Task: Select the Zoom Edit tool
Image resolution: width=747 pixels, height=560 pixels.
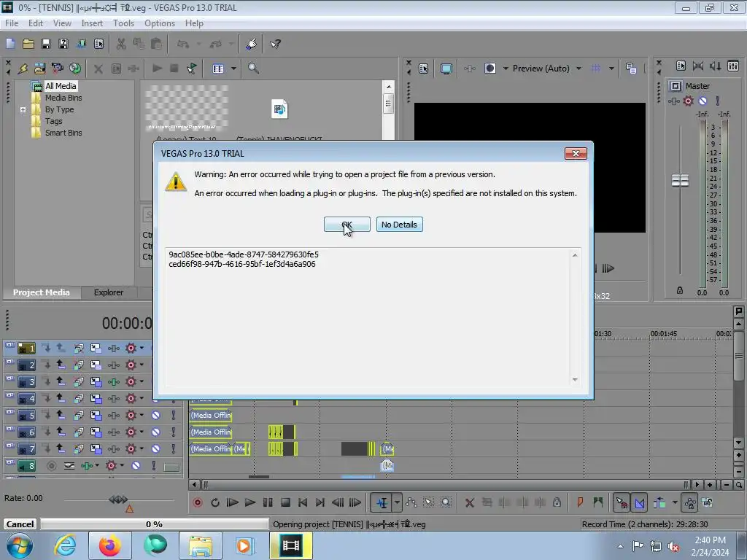Action: 446,502
